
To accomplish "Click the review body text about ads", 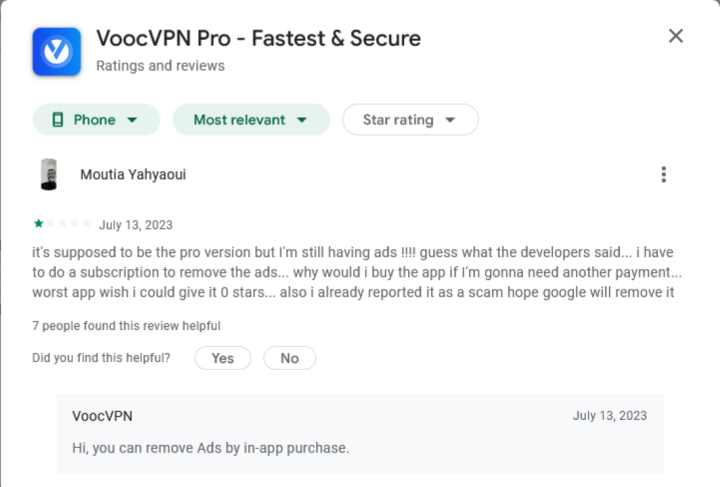I will (357, 272).
